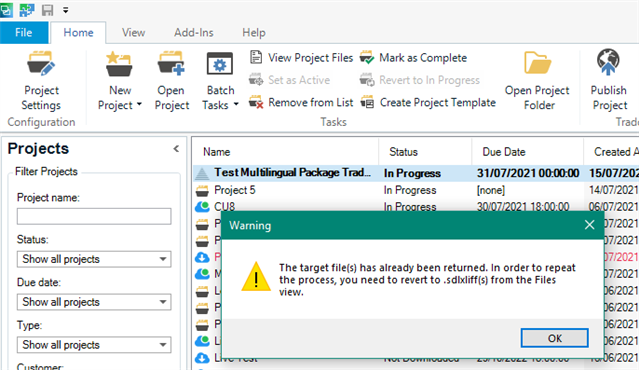This screenshot has width=639, height=370.
Task: Click the Publish Project globe icon
Action: point(608,62)
